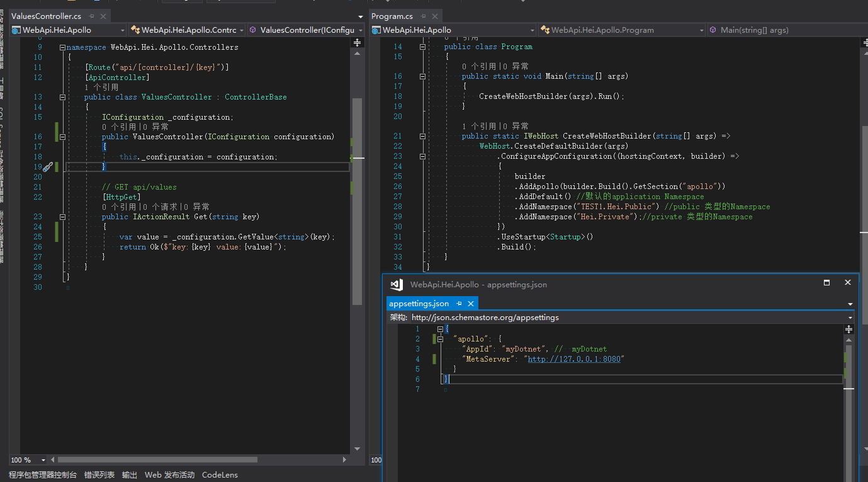The height and width of the screenshot is (482, 868).
Task: Collapse ValuesController constructor block
Action: pyautogui.click(x=62, y=137)
